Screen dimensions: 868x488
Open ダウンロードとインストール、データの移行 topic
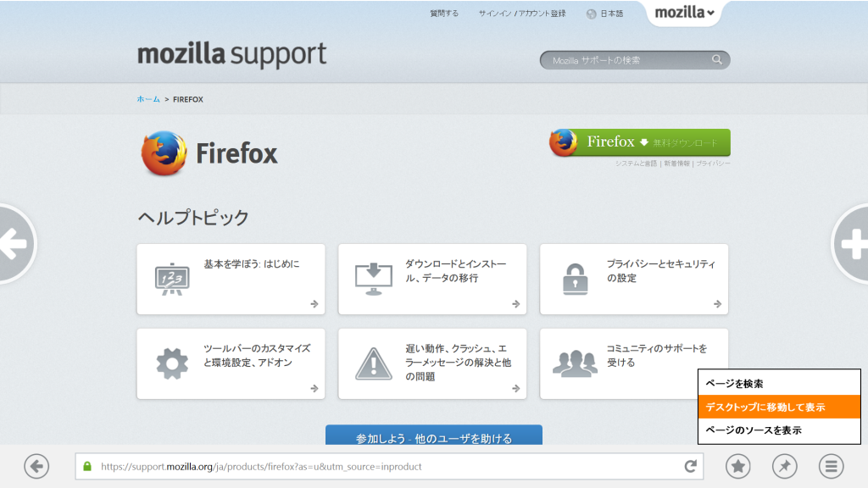(432, 280)
